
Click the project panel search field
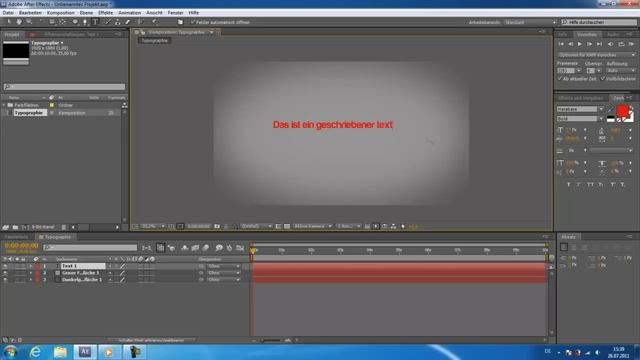[64, 87]
